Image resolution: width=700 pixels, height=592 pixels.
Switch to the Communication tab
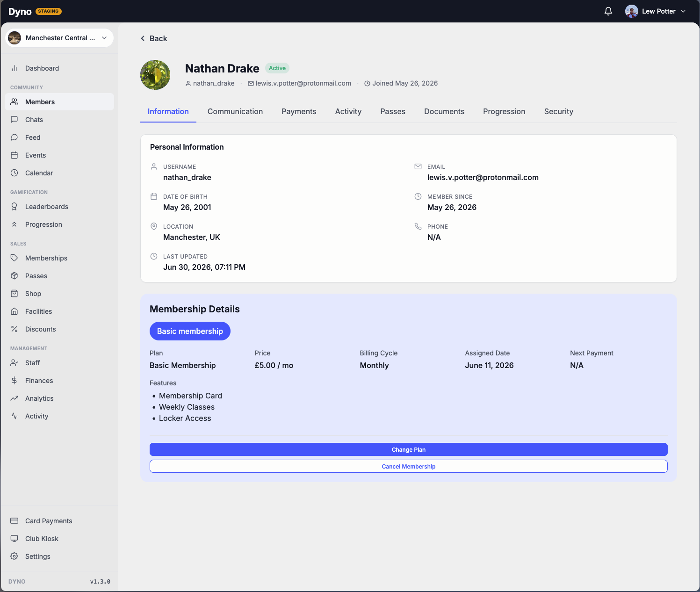pos(235,111)
